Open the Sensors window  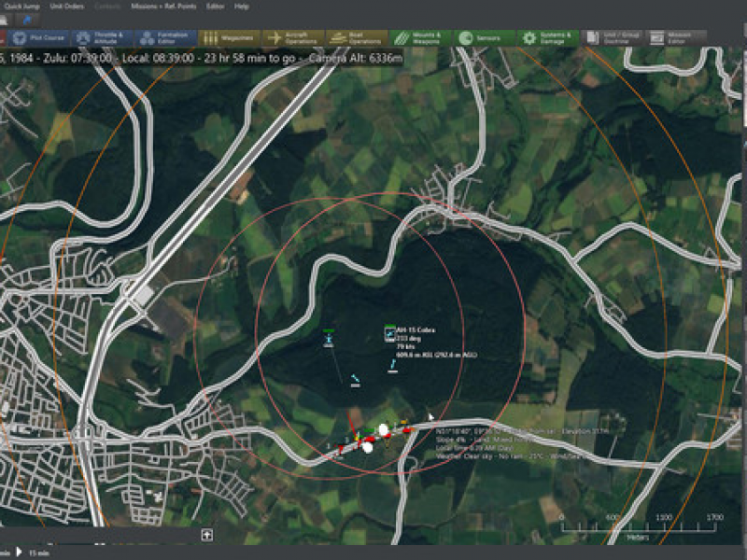[485, 38]
